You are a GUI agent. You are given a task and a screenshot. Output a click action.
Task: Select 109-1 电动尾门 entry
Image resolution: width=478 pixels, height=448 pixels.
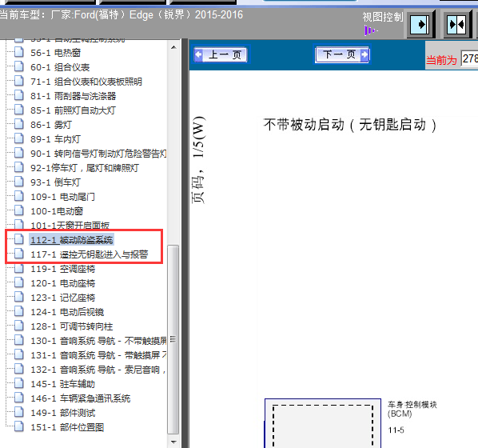coord(62,197)
